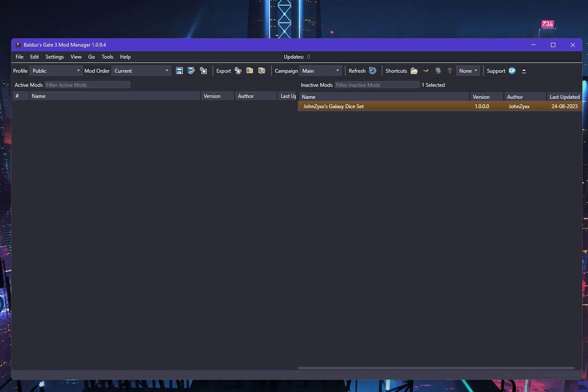The height and width of the screenshot is (392, 588).
Task: Click the Export label
Action: 223,71
